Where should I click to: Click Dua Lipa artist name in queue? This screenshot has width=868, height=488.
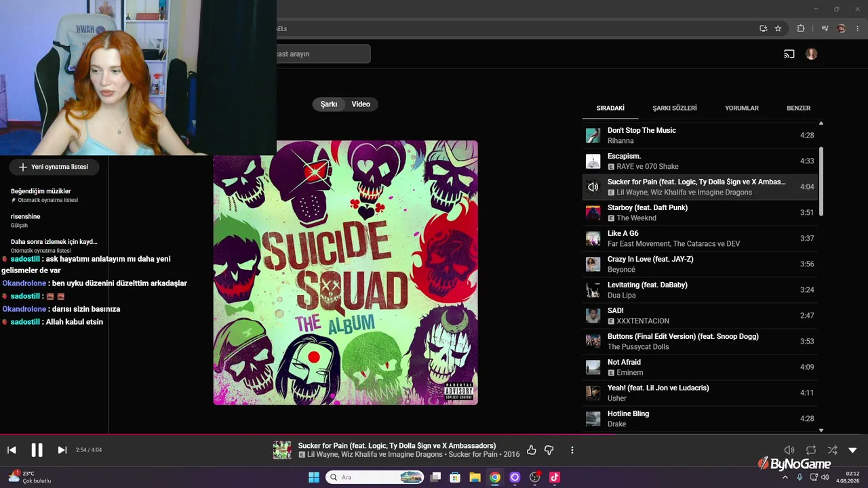click(x=622, y=296)
